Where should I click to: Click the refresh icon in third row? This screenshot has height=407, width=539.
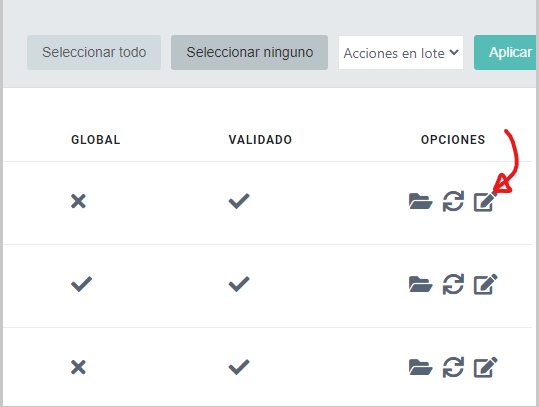tap(453, 367)
